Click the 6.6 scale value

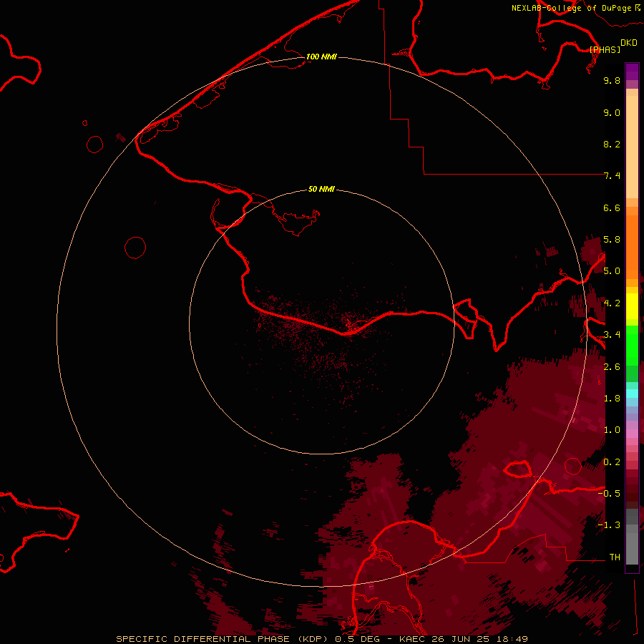tap(612, 208)
